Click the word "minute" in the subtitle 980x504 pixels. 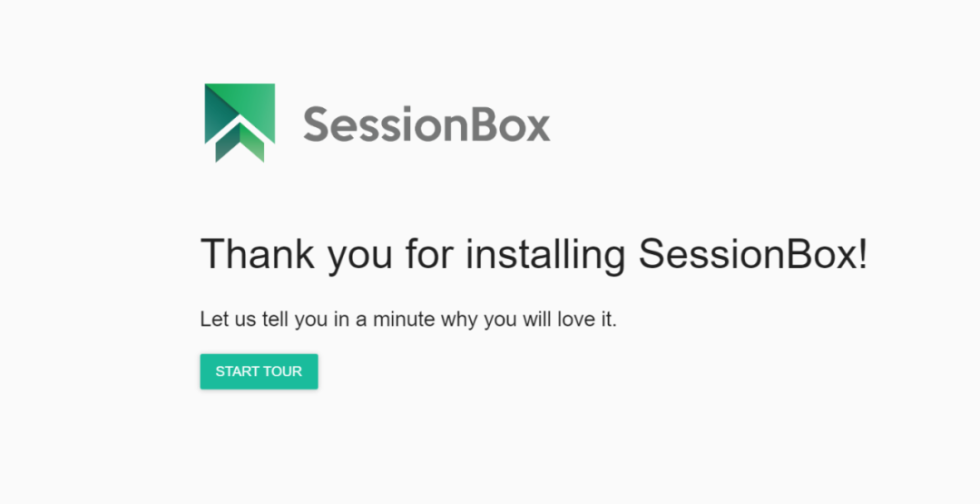[x=403, y=320]
